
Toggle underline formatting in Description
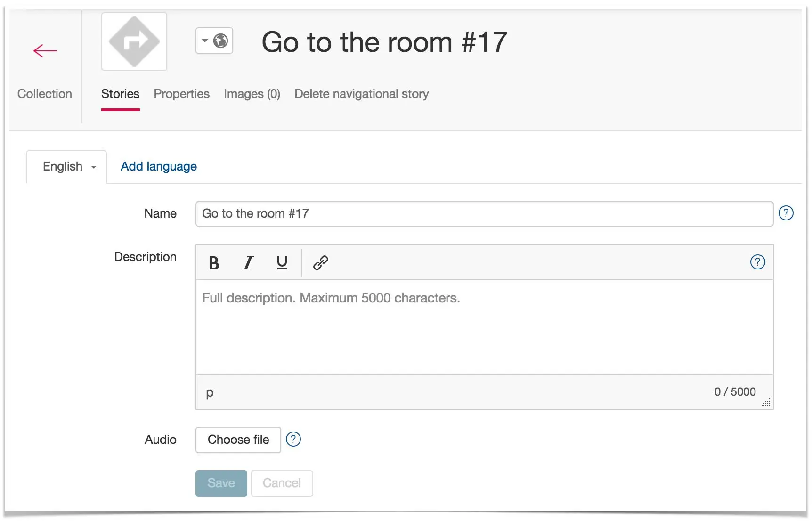coord(282,262)
